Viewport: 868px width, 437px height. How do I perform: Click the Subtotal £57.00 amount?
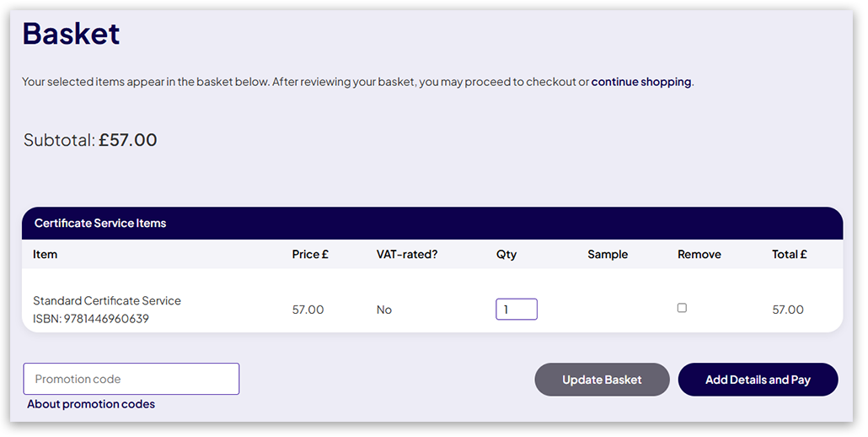(x=127, y=140)
